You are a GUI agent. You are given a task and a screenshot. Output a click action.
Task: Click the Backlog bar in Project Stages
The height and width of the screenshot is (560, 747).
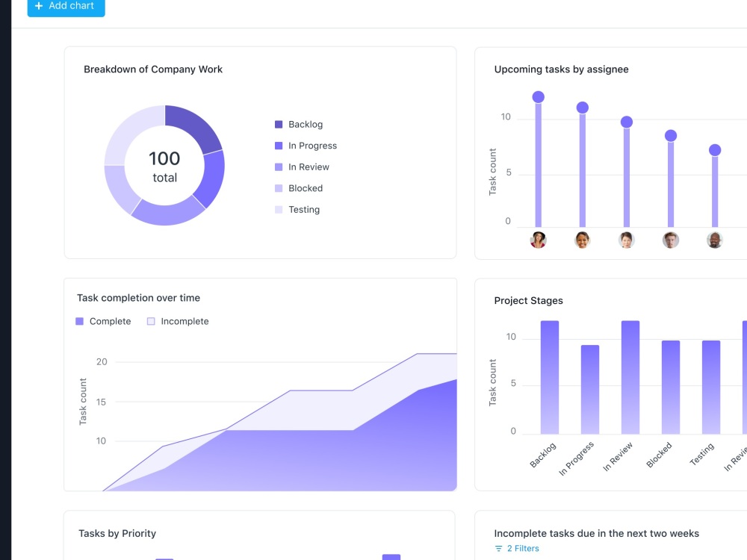coord(549,377)
